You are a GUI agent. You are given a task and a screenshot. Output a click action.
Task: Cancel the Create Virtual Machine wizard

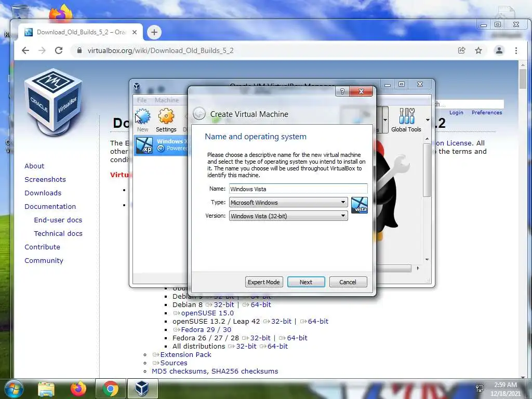point(348,282)
